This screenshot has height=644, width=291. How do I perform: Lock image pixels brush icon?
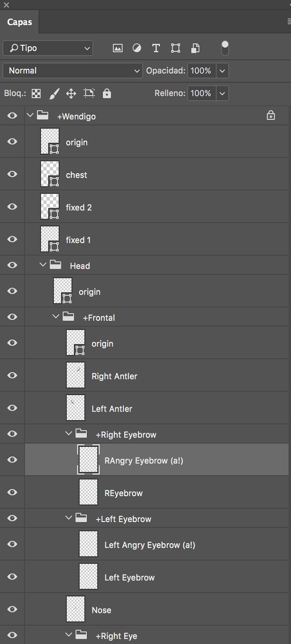pos(54,93)
